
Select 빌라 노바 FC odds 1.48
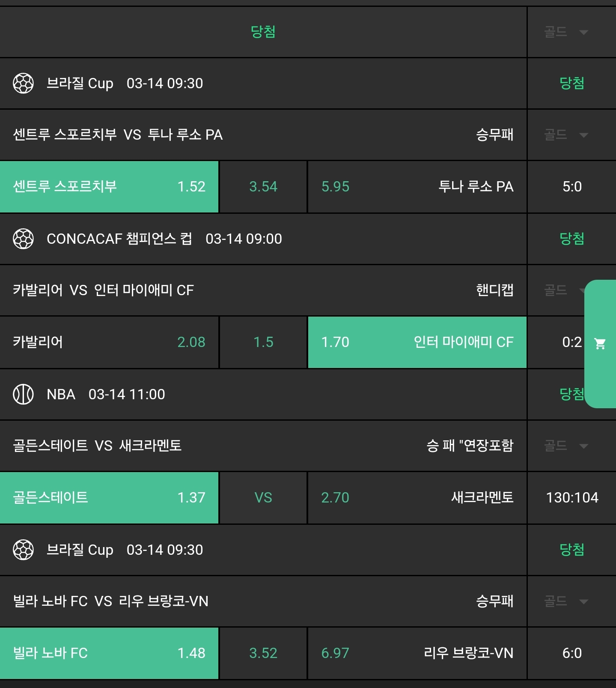[x=109, y=653]
